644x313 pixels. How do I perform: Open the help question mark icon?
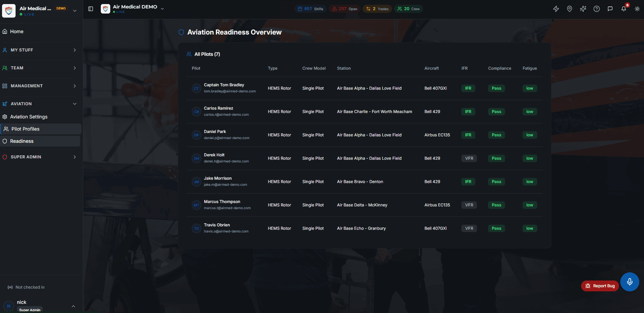597,9
